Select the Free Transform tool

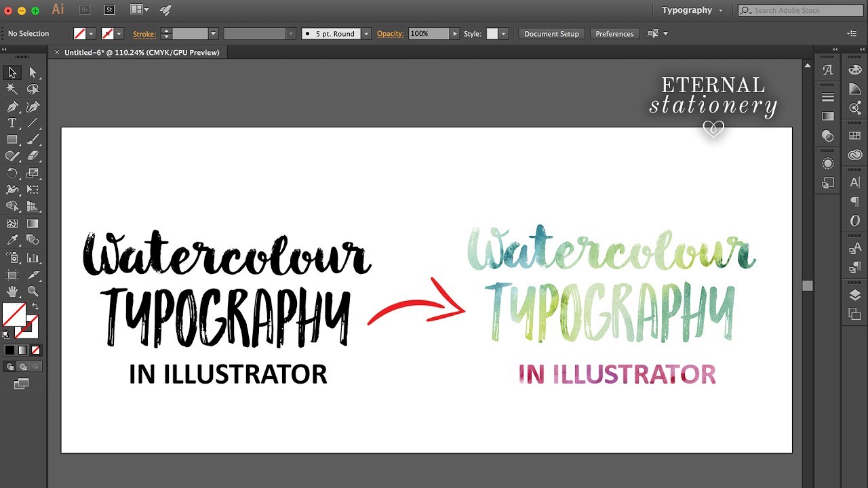[x=33, y=190]
